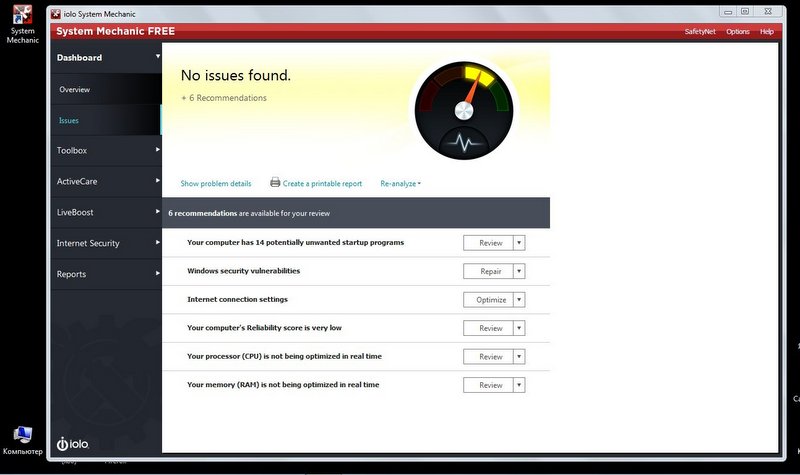Maximize the System Mechanic window
Screen dimensions: 800x475
click(x=745, y=12)
